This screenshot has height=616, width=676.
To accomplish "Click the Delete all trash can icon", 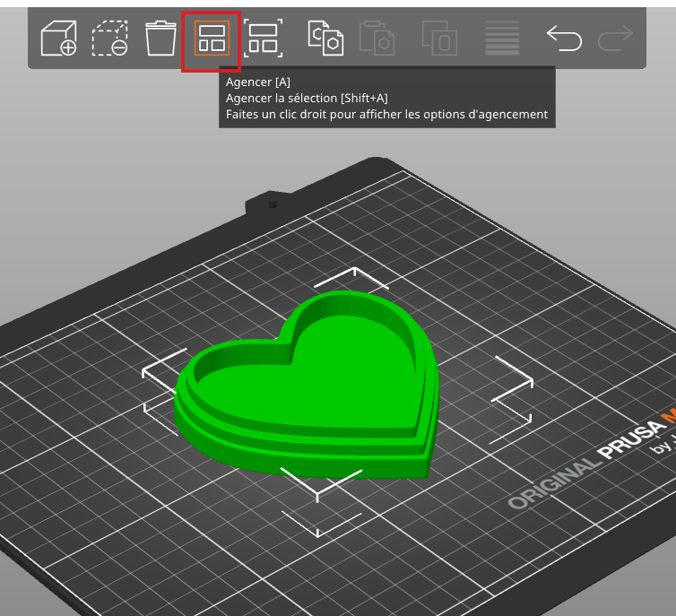I will pyautogui.click(x=160, y=39).
